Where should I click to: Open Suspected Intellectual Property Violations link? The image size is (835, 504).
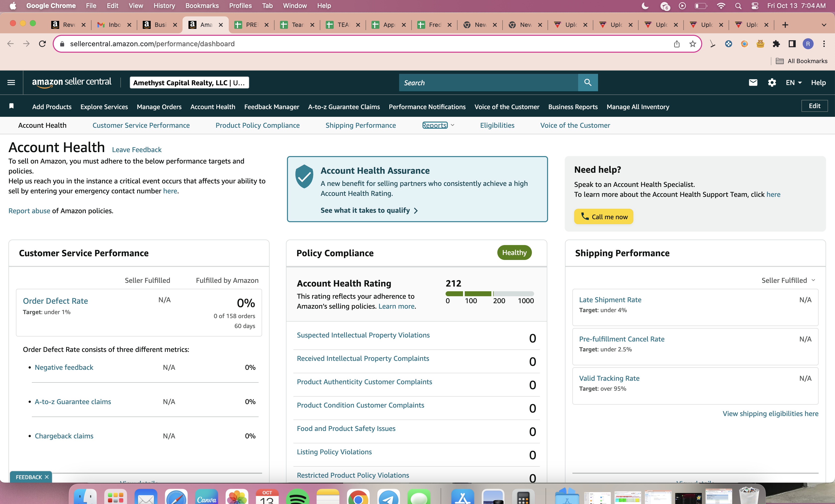tap(363, 335)
